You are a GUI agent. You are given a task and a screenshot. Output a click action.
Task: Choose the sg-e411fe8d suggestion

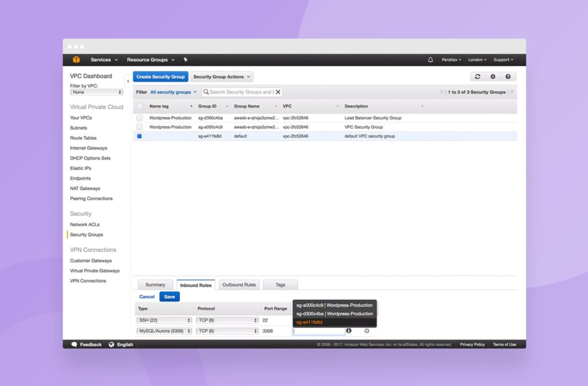335,322
